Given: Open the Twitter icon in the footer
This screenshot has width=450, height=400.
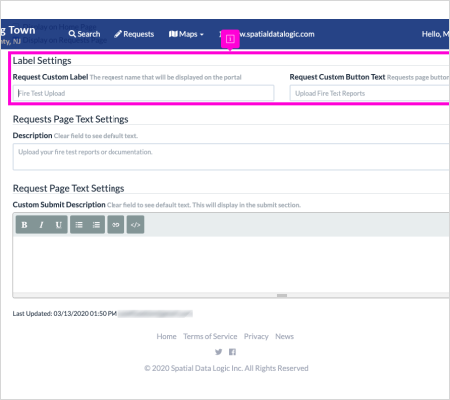Looking at the screenshot, I should pos(219,352).
